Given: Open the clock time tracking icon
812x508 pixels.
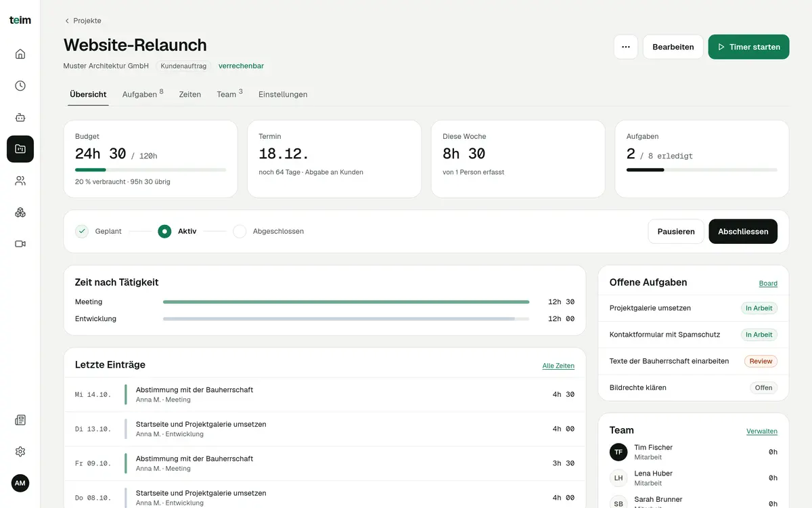Looking at the screenshot, I should pyautogui.click(x=20, y=86).
